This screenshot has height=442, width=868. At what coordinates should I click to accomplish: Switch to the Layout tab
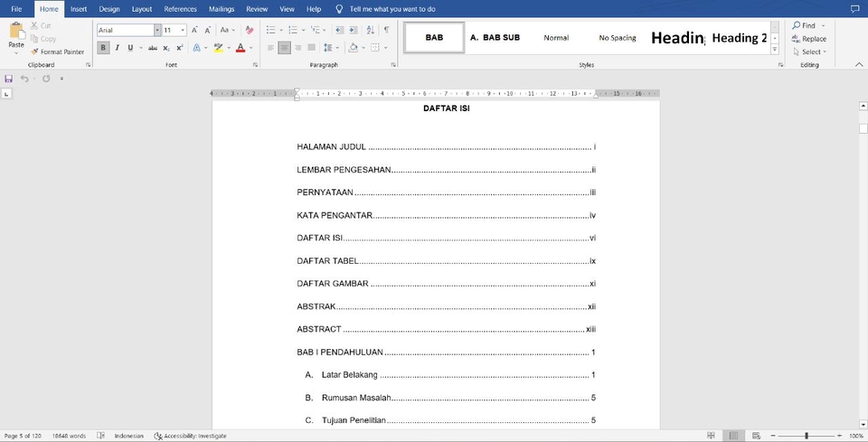(x=142, y=9)
